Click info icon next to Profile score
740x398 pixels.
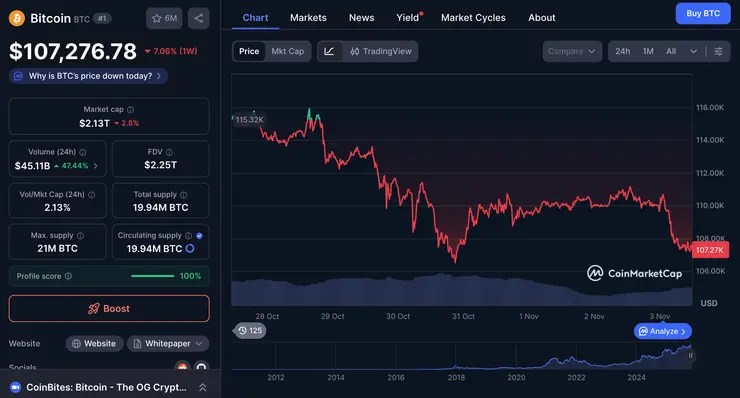click(68, 276)
